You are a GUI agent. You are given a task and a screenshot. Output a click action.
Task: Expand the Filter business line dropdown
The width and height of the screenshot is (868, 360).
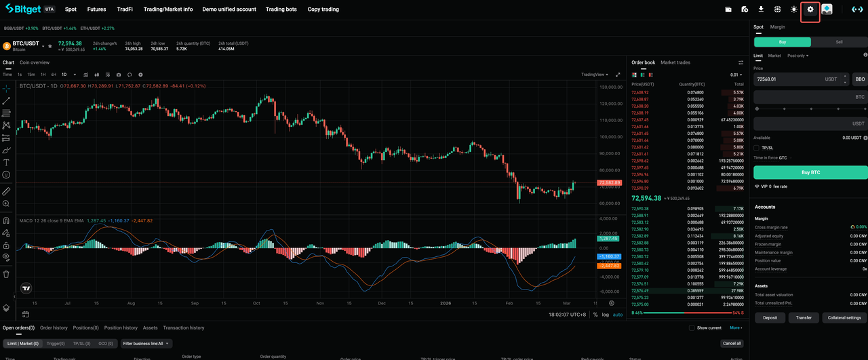[x=146, y=344]
